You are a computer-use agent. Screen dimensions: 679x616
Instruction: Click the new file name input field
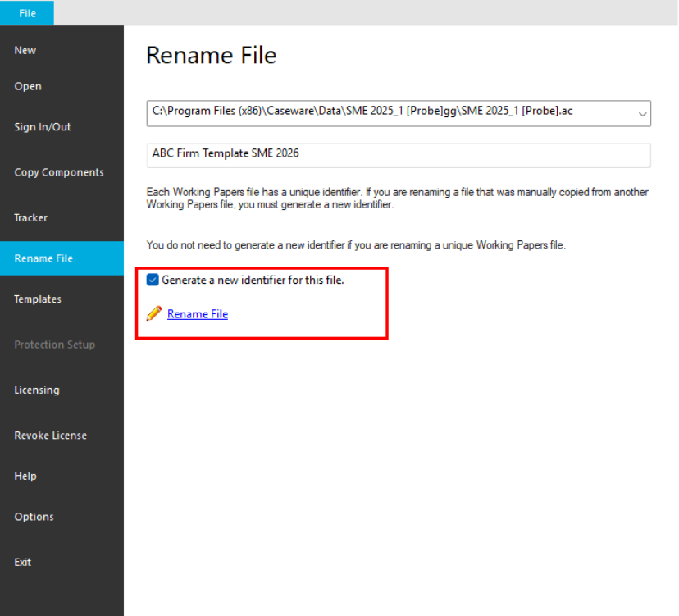398,154
